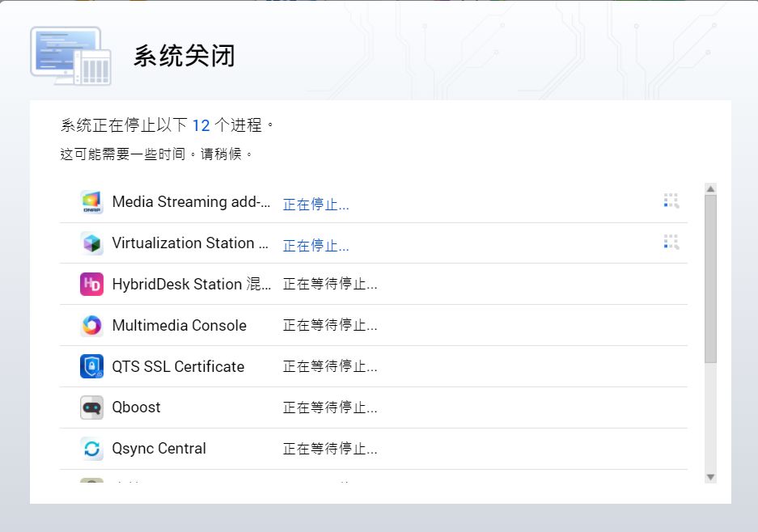Image resolution: width=758 pixels, height=532 pixels.
Task: Click Media Streaming's blue 正在停止 status text
Action: [x=315, y=205]
